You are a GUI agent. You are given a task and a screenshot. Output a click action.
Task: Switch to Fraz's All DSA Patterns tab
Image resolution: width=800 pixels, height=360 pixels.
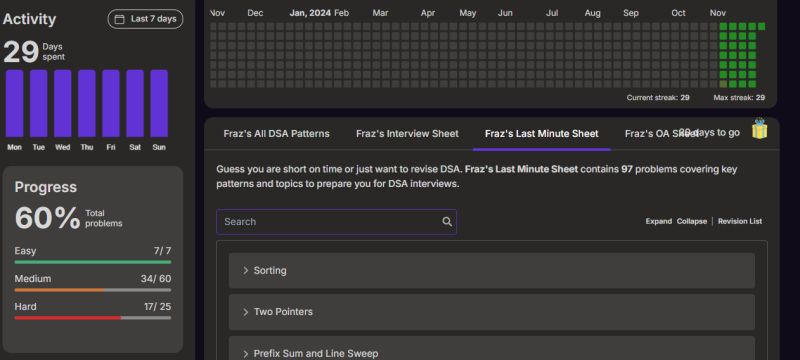pos(277,134)
